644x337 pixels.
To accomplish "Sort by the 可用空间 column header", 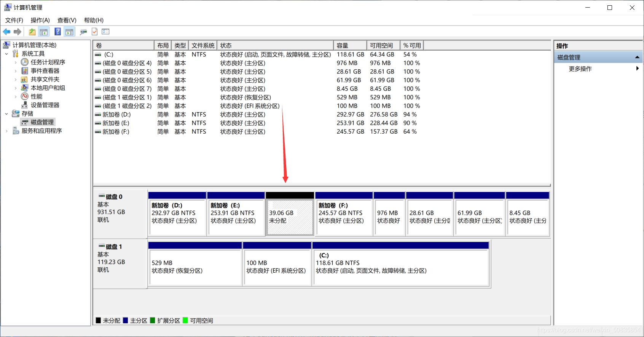I will (x=384, y=45).
